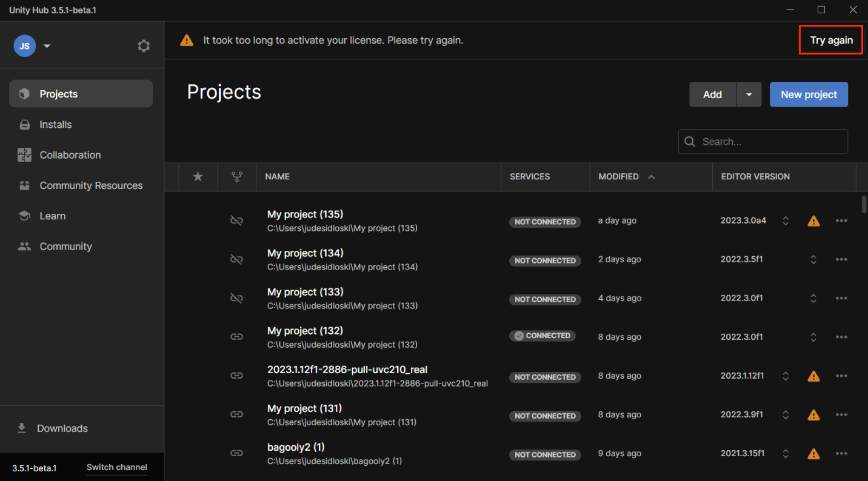The image size is (868, 481).
Task: Expand the account dropdown arrow
Action: pos(47,46)
